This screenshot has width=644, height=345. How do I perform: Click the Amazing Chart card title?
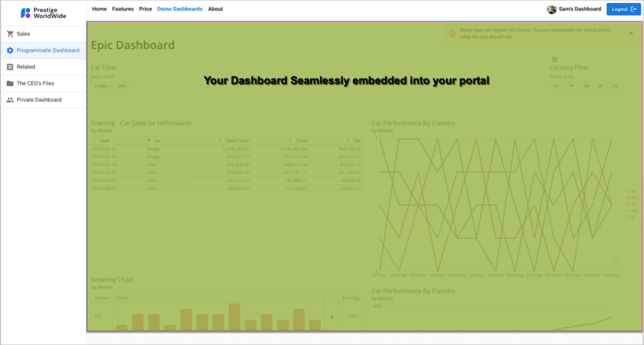coord(112,280)
